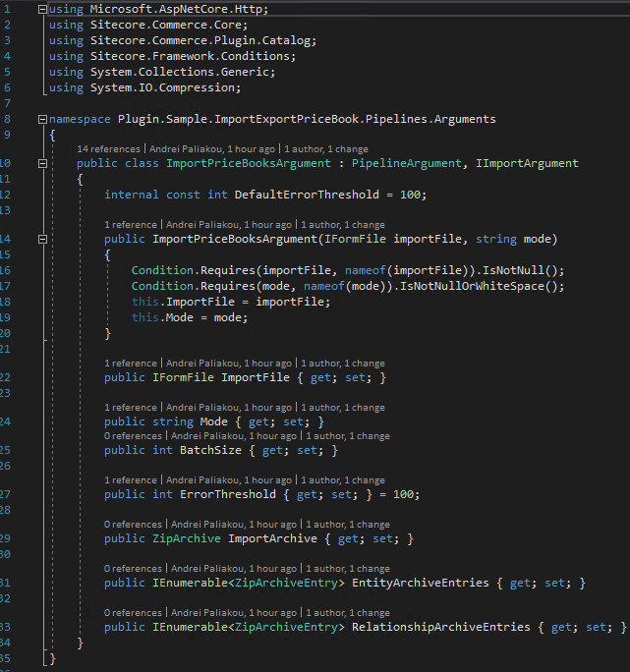Open the '14 references' CodeLens above the class
The width and height of the screenshot is (630, 672).
[108, 149]
